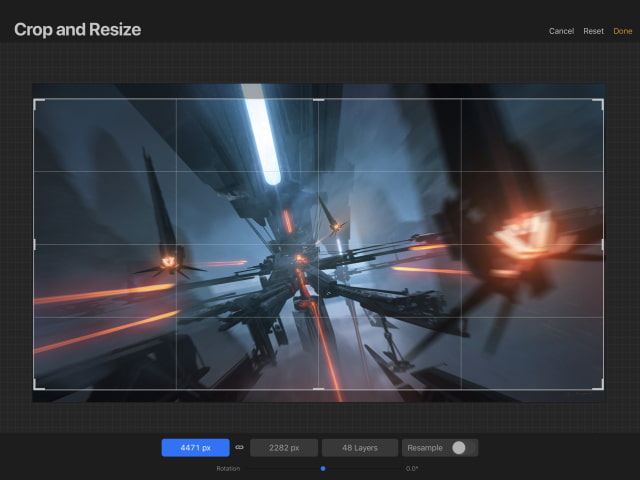Click the Rotation slider knob
Image resolution: width=640 pixels, height=480 pixels.
[x=323, y=468]
